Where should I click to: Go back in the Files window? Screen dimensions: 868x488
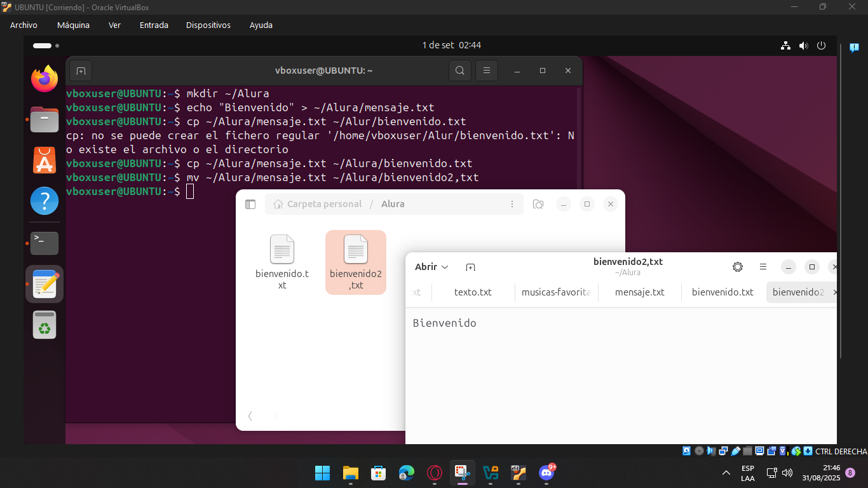(250, 416)
